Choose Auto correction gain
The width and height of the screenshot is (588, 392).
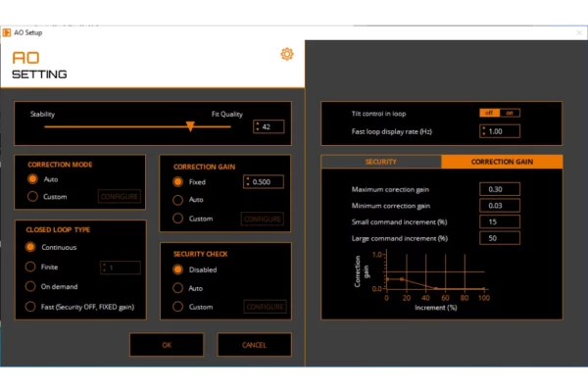[x=177, y=200]
